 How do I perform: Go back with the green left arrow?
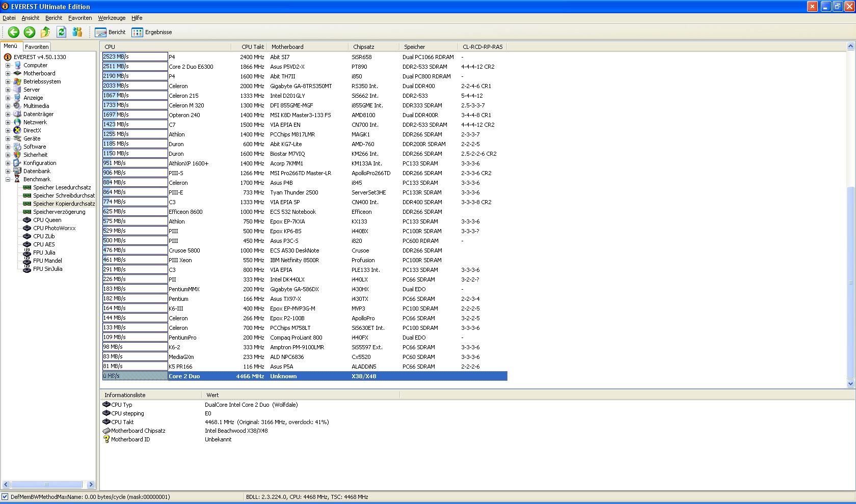[x=14, y=32]
